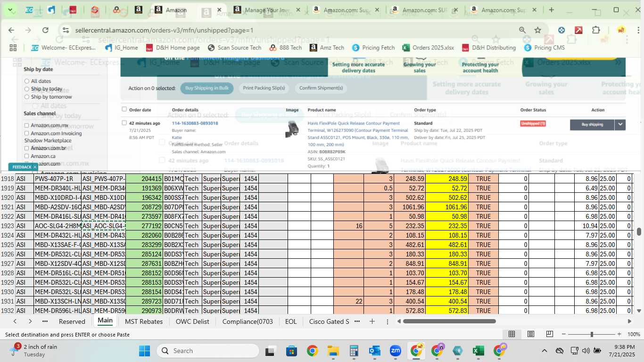This screenshot has height=362, width=644.
Task: Open sheet options vertical dots menu
Action: pyautogui.click(x=388, y=321)
